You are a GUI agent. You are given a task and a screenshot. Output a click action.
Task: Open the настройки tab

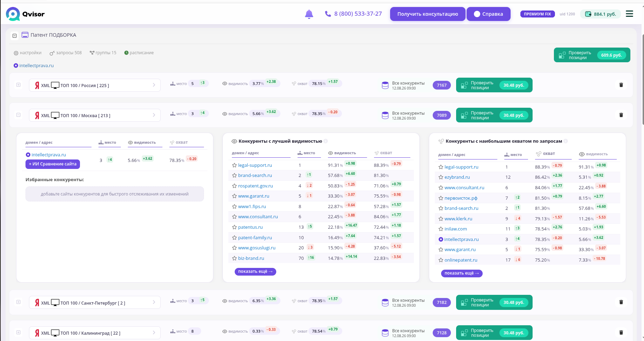click(28, 53)
